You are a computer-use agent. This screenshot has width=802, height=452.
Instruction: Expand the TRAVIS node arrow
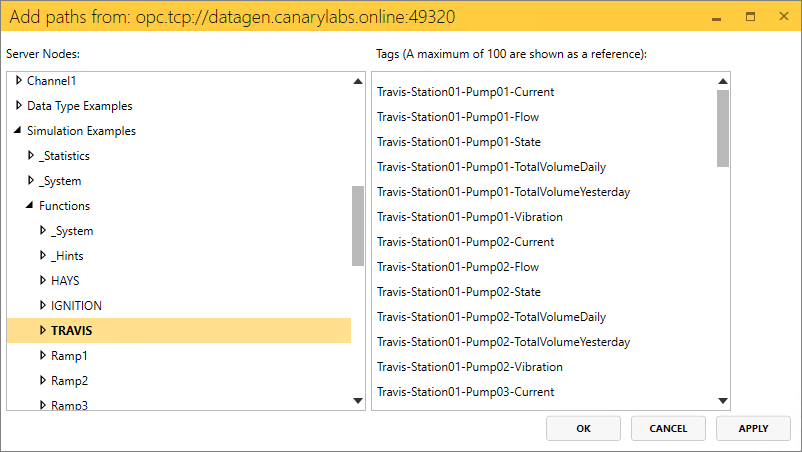click(x=42, y=330)
